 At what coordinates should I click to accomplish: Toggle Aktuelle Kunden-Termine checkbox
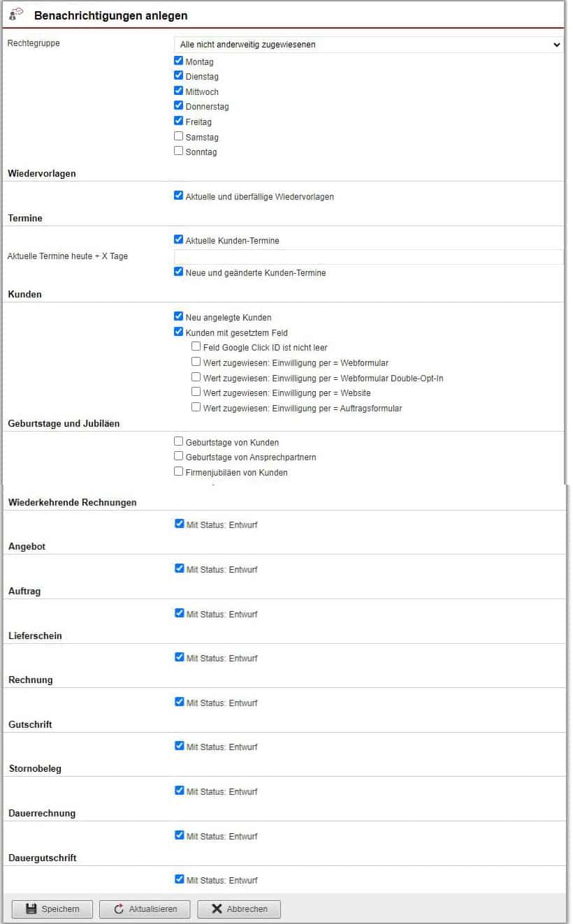(x=179, y=240)
